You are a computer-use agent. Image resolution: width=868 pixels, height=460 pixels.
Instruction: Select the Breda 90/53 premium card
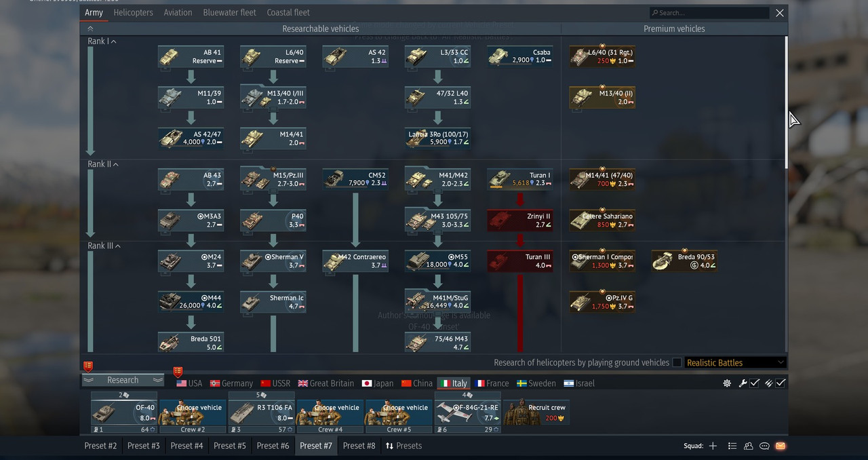click(684, 261)
